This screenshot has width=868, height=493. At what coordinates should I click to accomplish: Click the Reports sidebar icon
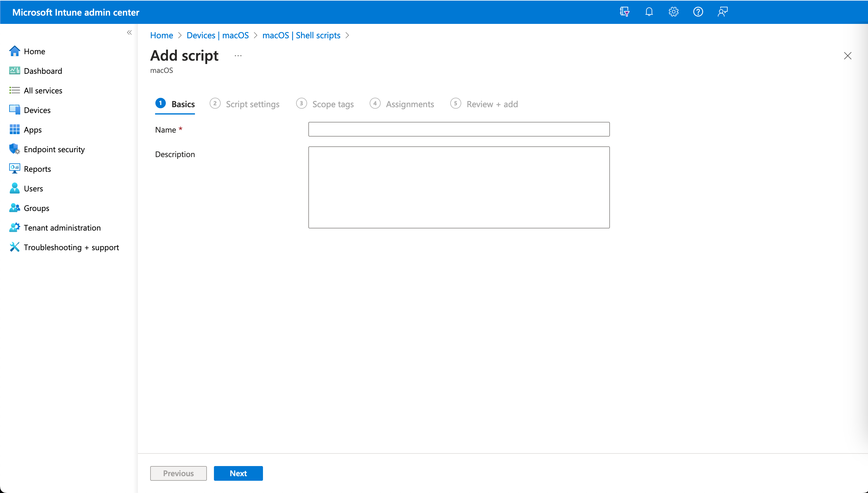click(14, 169)
